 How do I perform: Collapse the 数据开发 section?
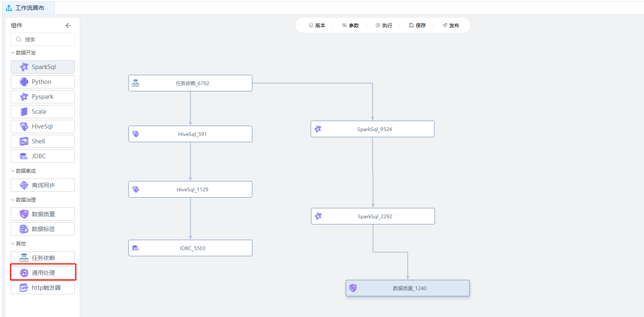click(24, 53)
